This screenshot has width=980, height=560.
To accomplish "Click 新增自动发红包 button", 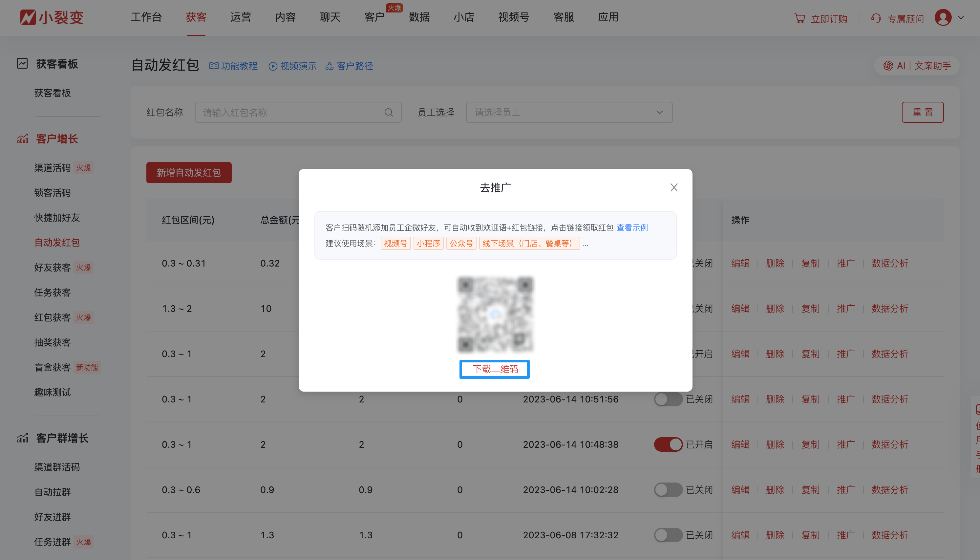I will pos(189,173).
